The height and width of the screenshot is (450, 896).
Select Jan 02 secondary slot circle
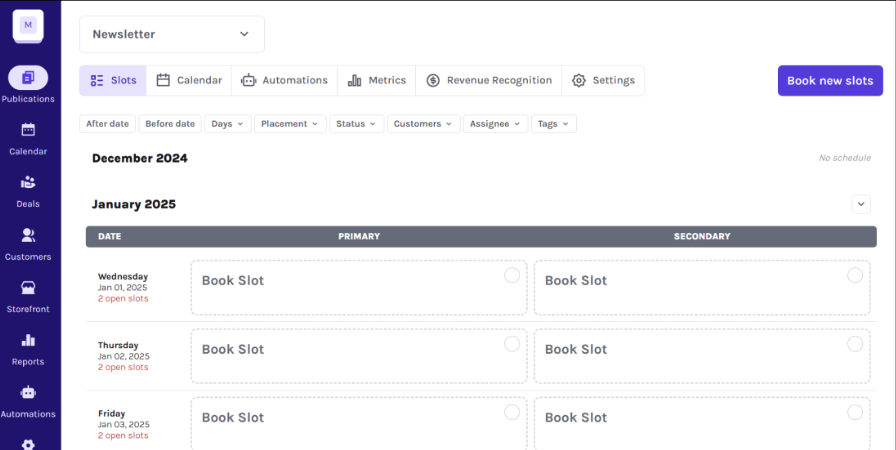(x=855, y=344)
